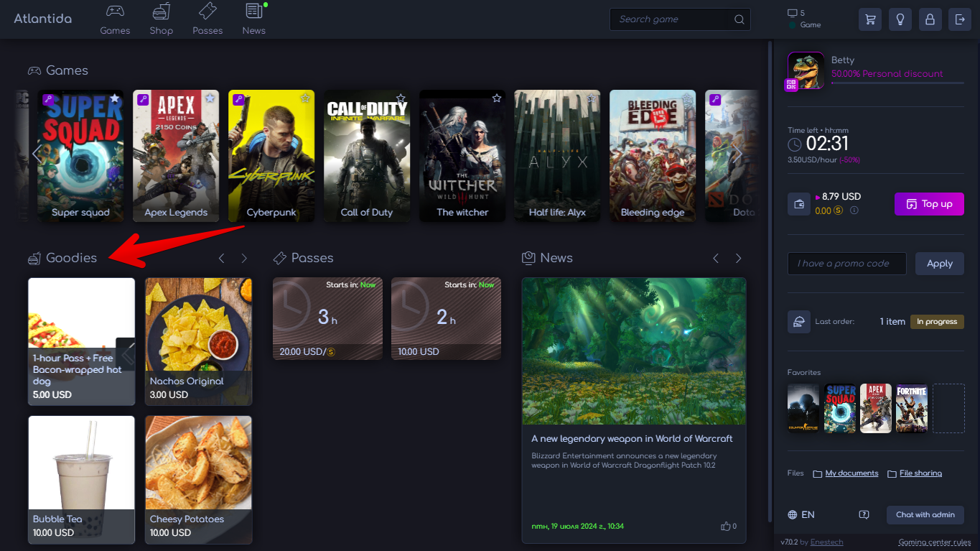The height and width of the screenshot is (551, 980).
Task: Launch Fortnite from Favorites
Action: [912, 408]
